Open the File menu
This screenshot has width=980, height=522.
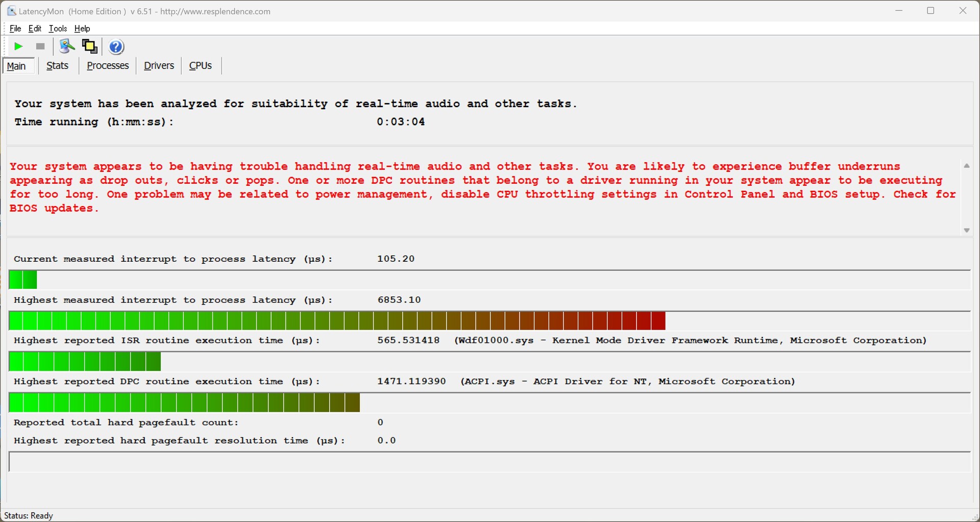(15, 29)
